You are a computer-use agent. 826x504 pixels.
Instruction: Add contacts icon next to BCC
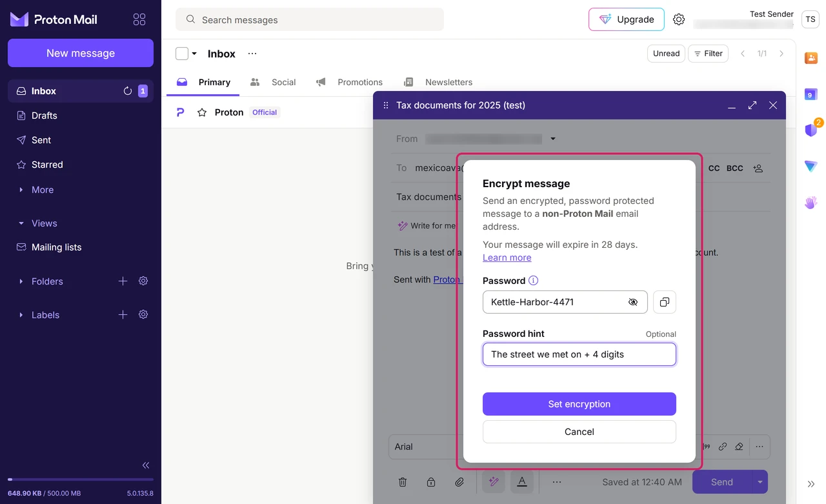(x=758, y=168)
